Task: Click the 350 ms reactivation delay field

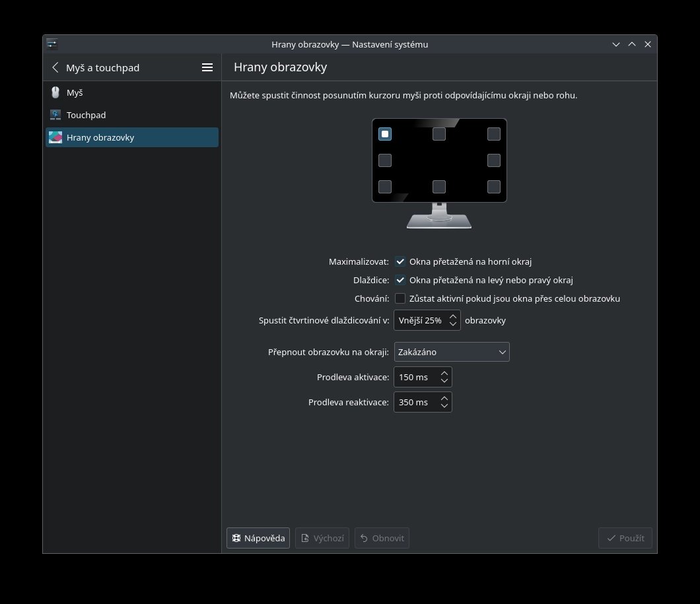Action: click(x=415, y=402)
